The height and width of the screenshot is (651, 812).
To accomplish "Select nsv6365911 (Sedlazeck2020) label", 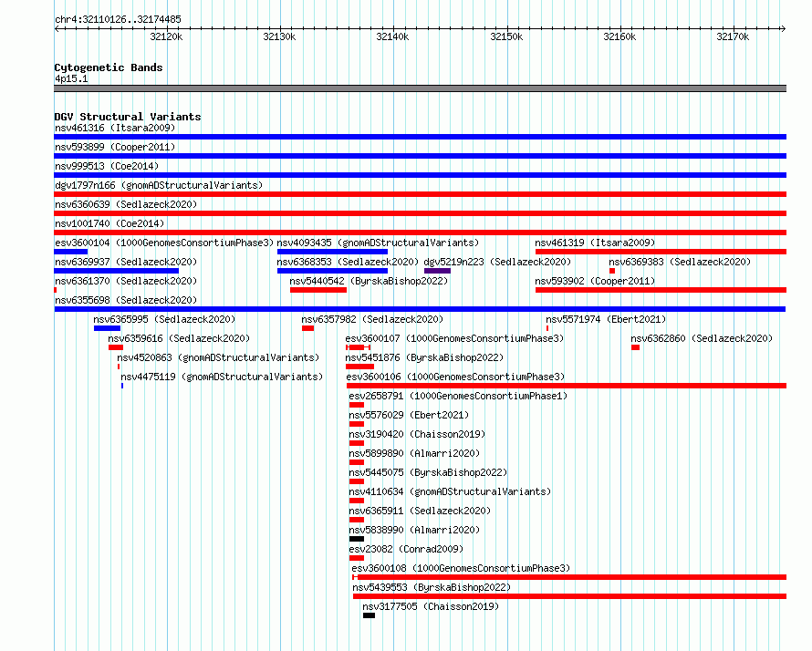I will (420, 511).
